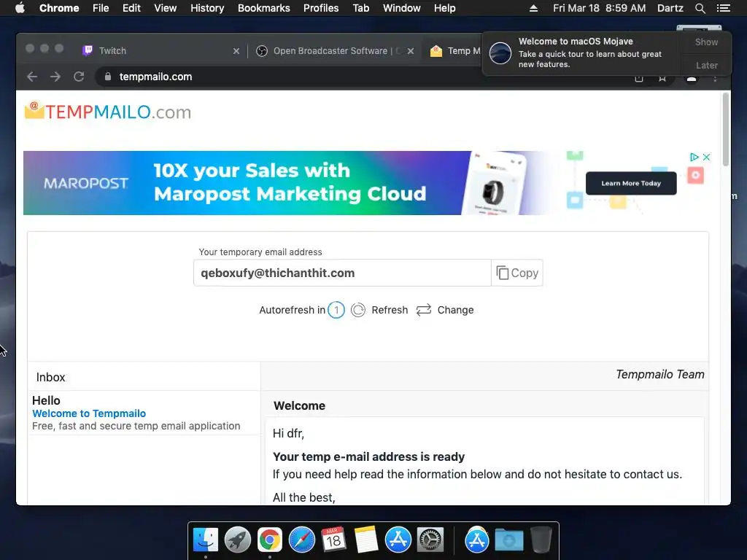
Task: Click the Chrome profile avatar icon
Action: tap(692, 79)
